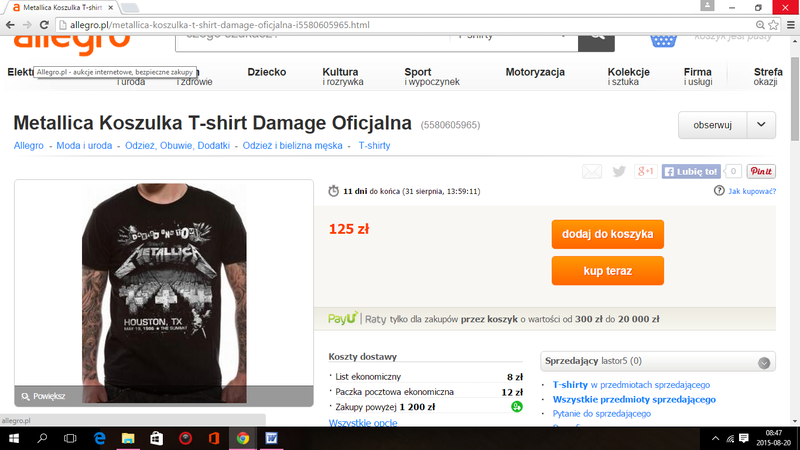Buy the item with kup teraz
Viewport: 800px width, 450px height.
608,271
